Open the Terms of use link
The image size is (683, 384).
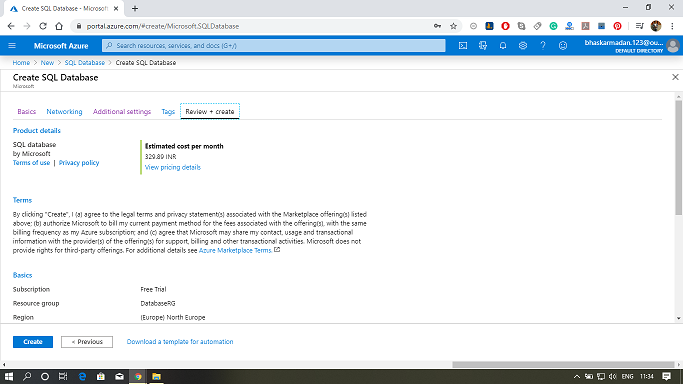point(31,163)
